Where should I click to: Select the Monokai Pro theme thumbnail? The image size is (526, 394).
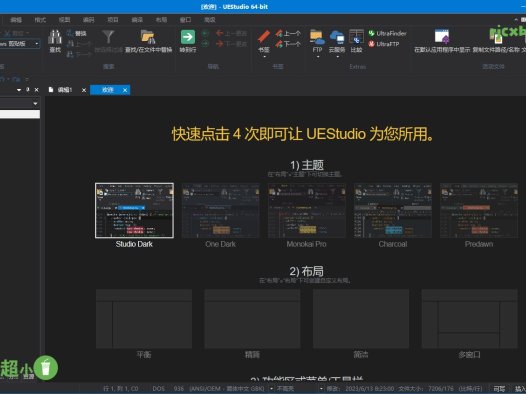tap(307, 211)
